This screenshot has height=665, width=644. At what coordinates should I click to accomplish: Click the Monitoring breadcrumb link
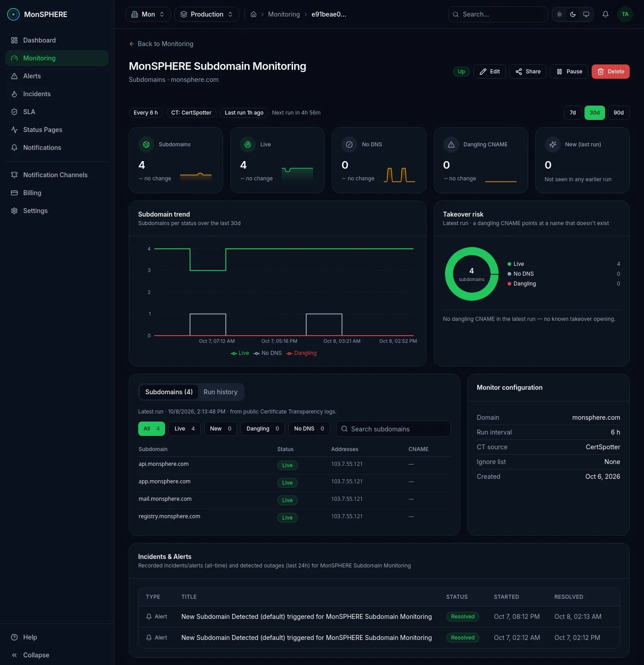pyautogui.click(x=284, y=14)
